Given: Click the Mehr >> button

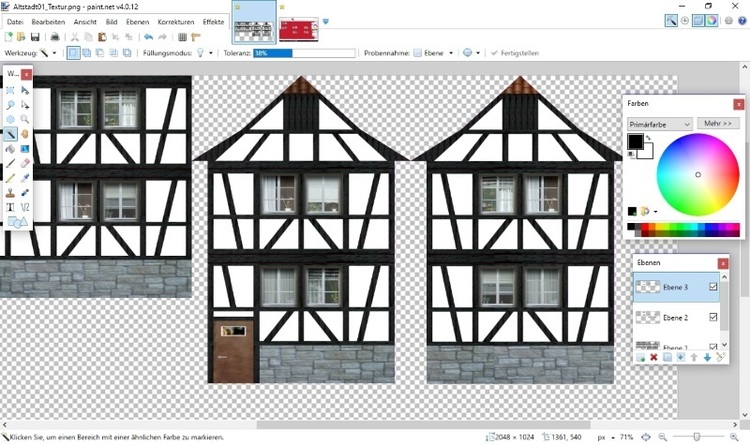Looking at the screenshot, I should [x=719, y=123].
